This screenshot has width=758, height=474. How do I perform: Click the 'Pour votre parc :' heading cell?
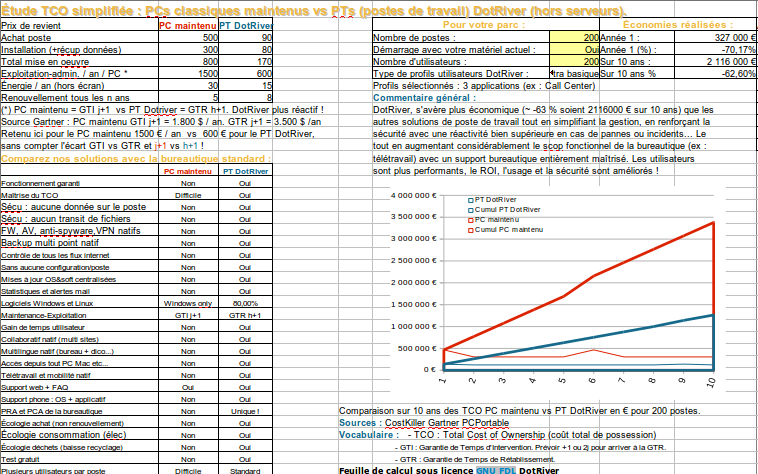tap(484, 25)
